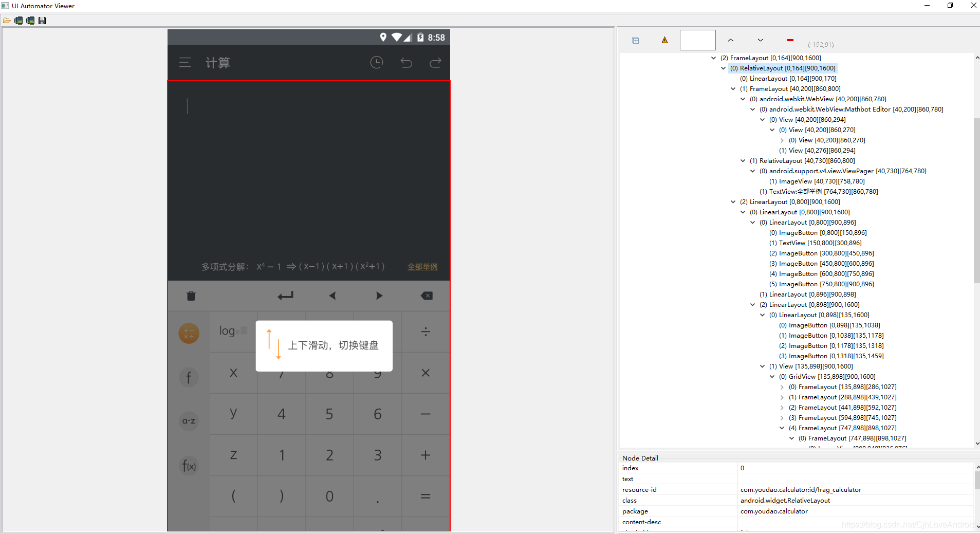Collapse the WebView:Mathbot Editor node

coord(752,109)
